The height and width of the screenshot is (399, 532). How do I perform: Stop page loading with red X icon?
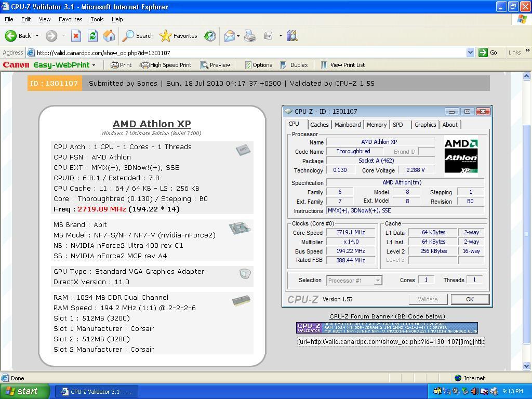point(76,36)
